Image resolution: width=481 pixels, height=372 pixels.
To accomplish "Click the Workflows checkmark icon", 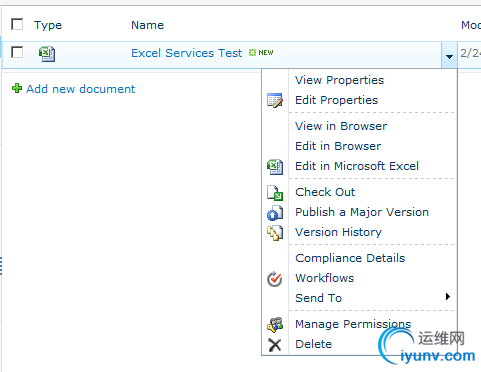I will point(275,279).
